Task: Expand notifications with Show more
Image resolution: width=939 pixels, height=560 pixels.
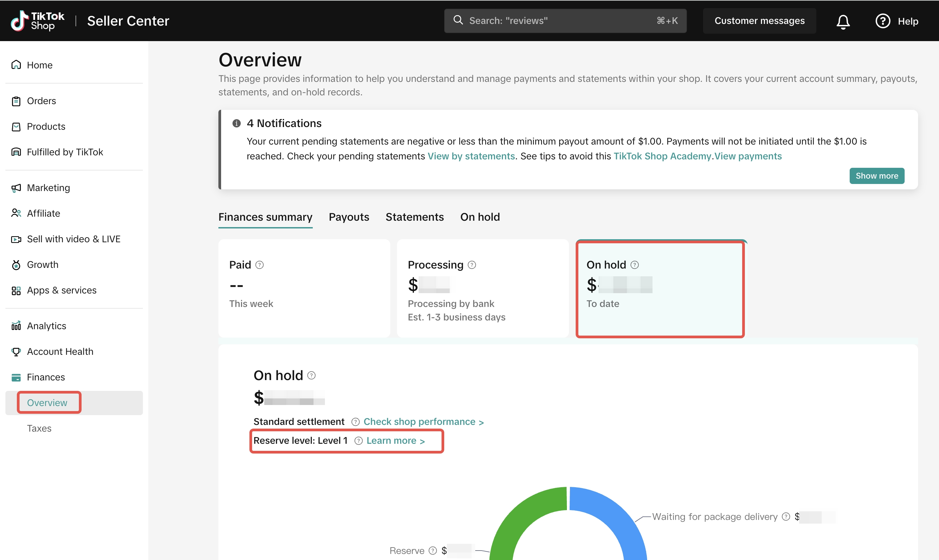Action: pyautogui.click(x=876, y=176)
